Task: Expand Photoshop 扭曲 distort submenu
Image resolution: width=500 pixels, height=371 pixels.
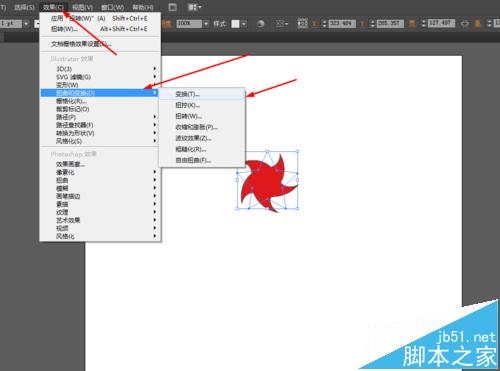Action: [100, 180]
